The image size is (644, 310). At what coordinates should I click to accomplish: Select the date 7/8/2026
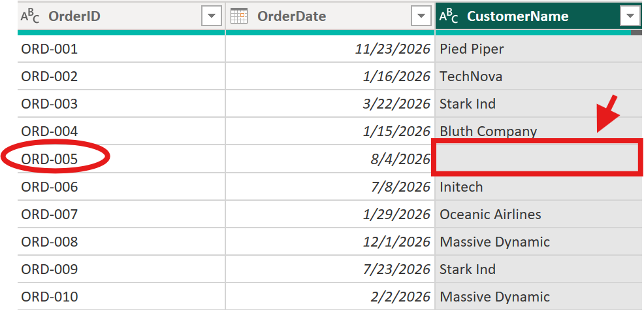pos(330,186)
